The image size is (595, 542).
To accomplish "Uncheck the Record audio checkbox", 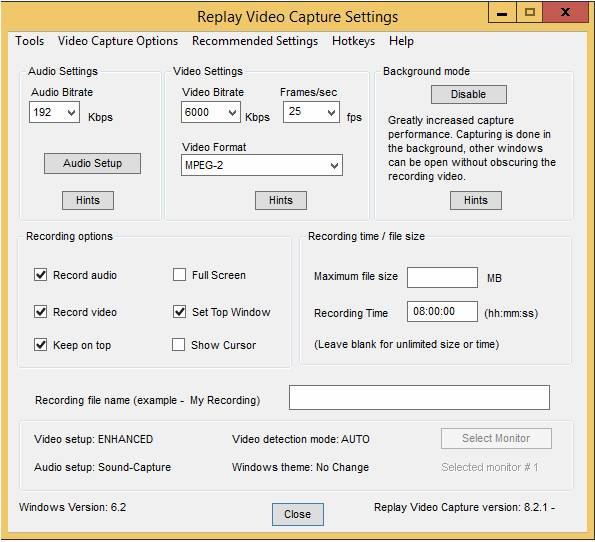I will pos(41,274).
